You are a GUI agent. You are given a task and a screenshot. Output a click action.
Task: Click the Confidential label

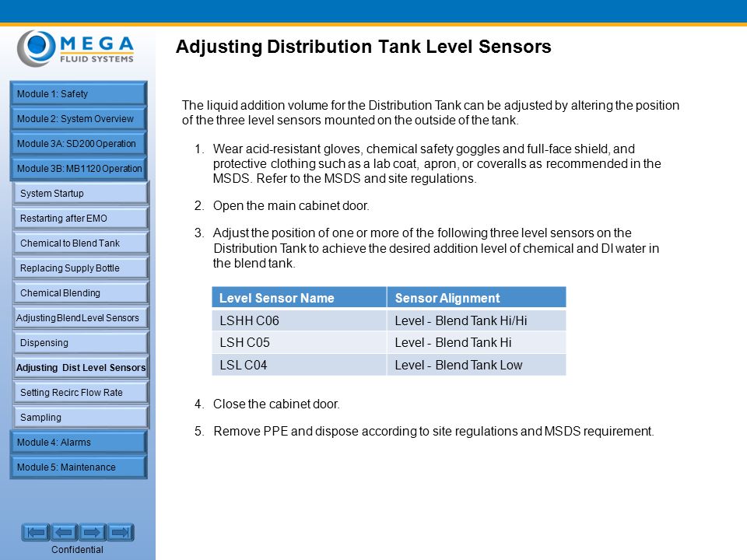point(77,550)
